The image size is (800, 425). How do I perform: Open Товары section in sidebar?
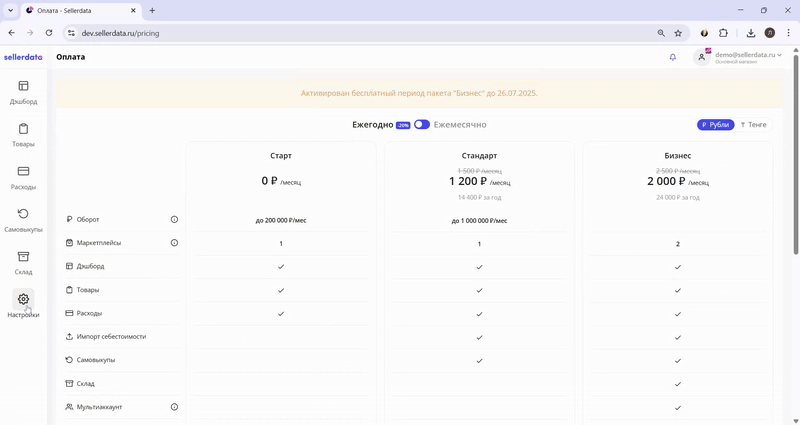pyautogui.click(x=23, y=135)
